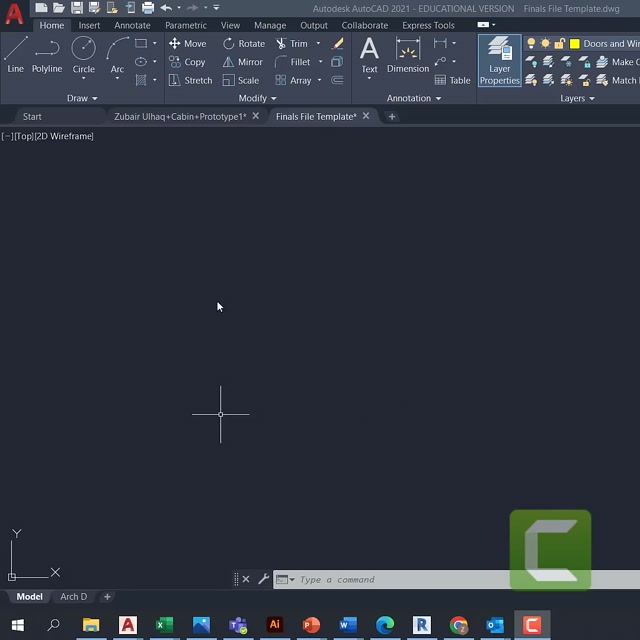Select the Line drawing tool
The width and height of the screenshot is (640, 640).
click(15, 54)
